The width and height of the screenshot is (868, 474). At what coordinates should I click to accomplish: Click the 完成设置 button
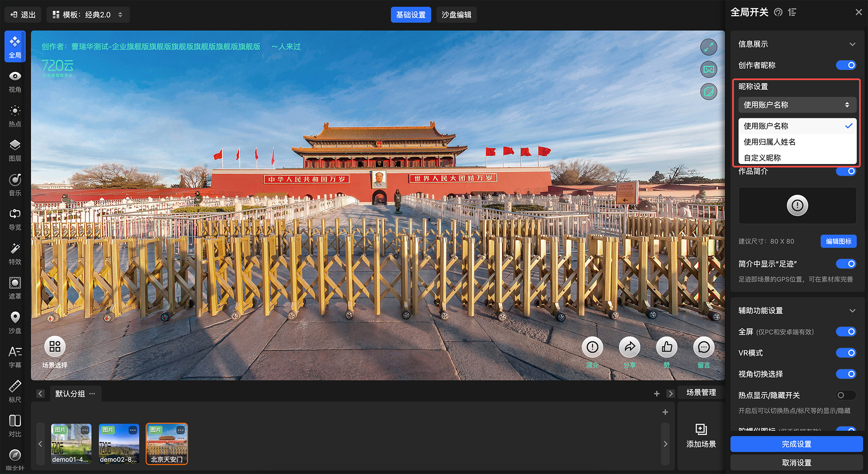[796, 444]
